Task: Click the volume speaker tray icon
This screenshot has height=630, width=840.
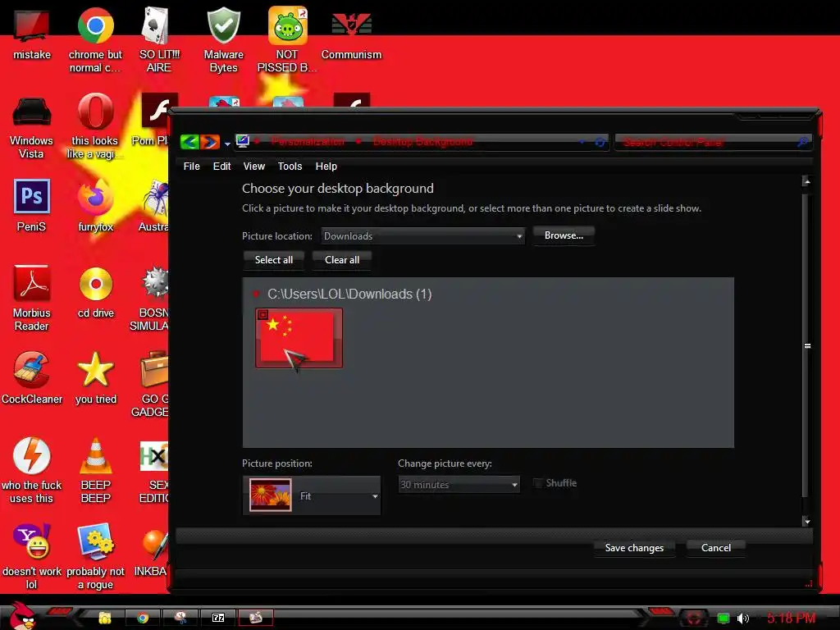Action: (742, 619)
